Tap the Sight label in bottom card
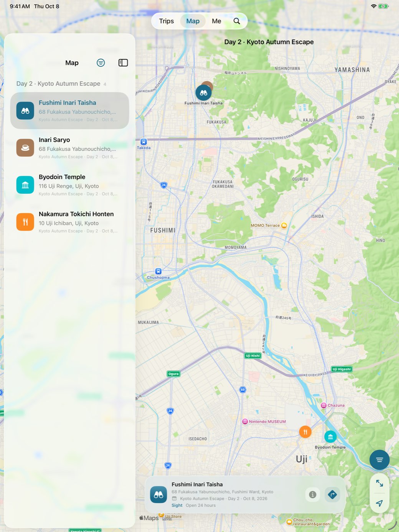This screenshot has width=399, height=532. (x=177, y=505)
